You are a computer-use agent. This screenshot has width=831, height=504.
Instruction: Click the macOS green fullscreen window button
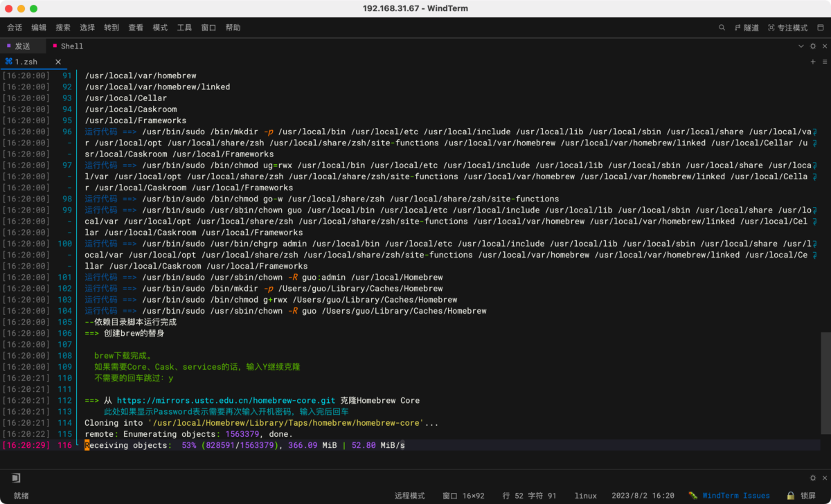point(34,8)
